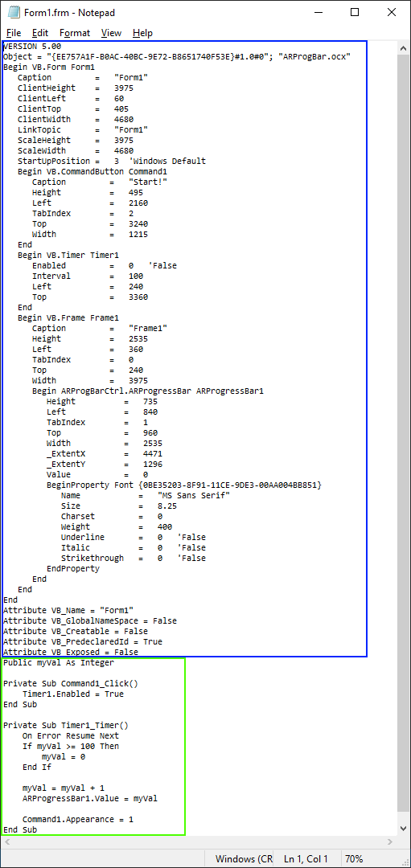The height and width of the screenshot is (868, 411).
Task: Click the Name = "MS Sans Serif" line
Action: click(x=146, y=496)
